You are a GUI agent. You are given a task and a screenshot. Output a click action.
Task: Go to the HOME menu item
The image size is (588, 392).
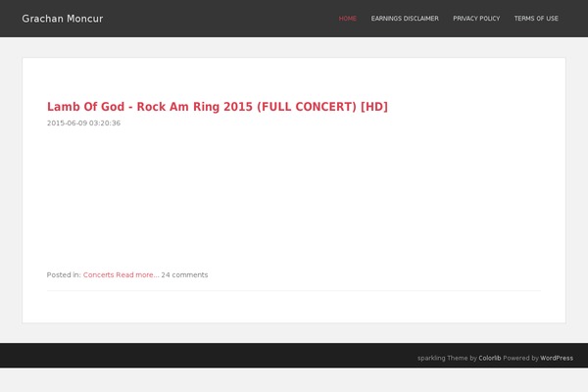click(348, 19)
